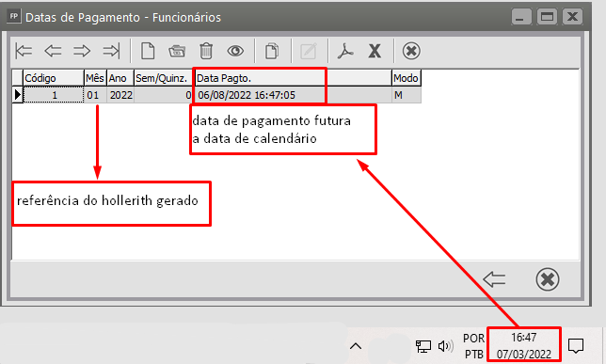
Task: Click bottom back arrow button
Action: pyautogui.click(x=494, y=279)
